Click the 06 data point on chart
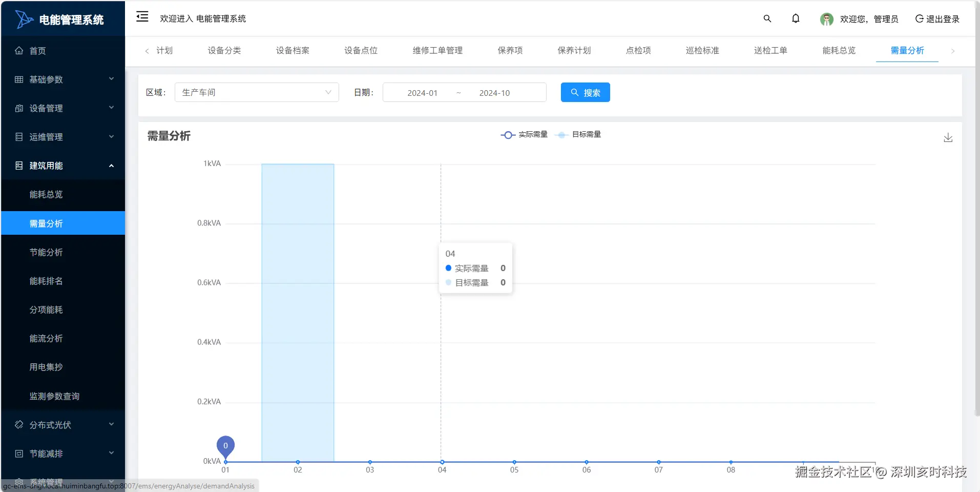This screenshot has height=492, width=980. click(587, 462)
